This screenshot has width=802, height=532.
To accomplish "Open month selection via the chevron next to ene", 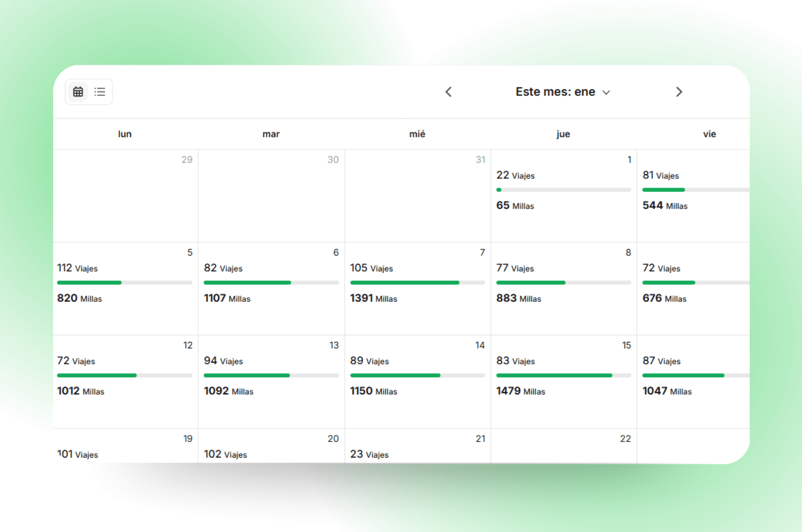I will point(606,92).
